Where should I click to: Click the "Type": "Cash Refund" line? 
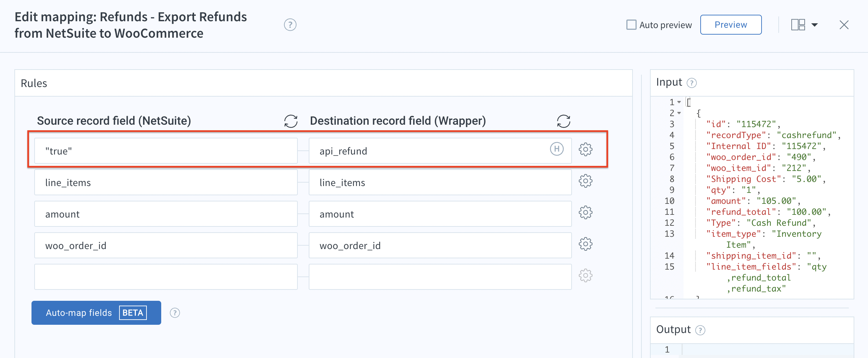(761, 223)
